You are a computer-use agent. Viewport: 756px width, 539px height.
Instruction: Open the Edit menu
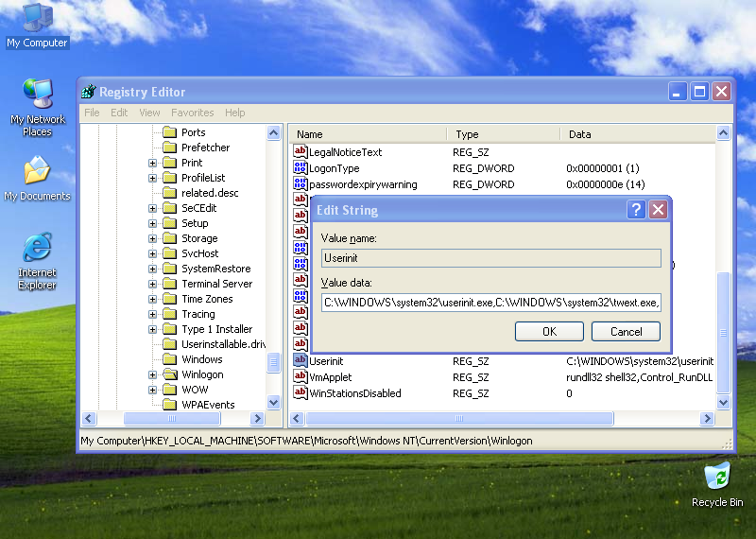[x=119, y=113]
